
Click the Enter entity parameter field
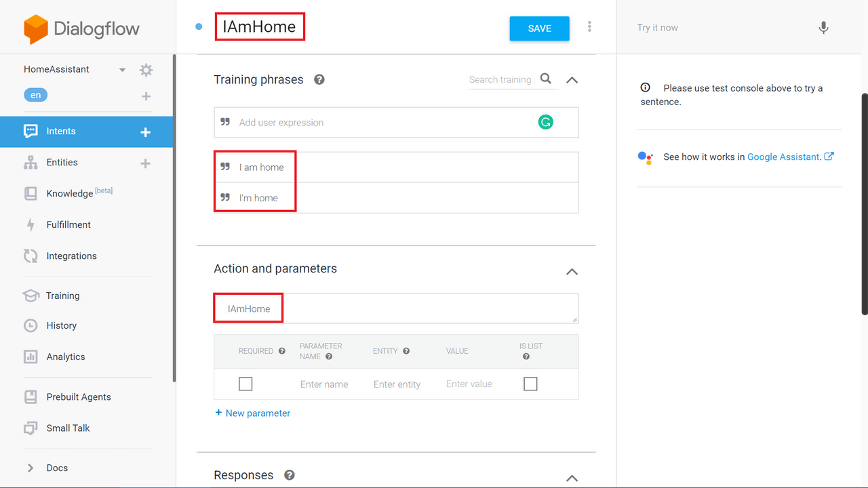[x=397, y=384]
